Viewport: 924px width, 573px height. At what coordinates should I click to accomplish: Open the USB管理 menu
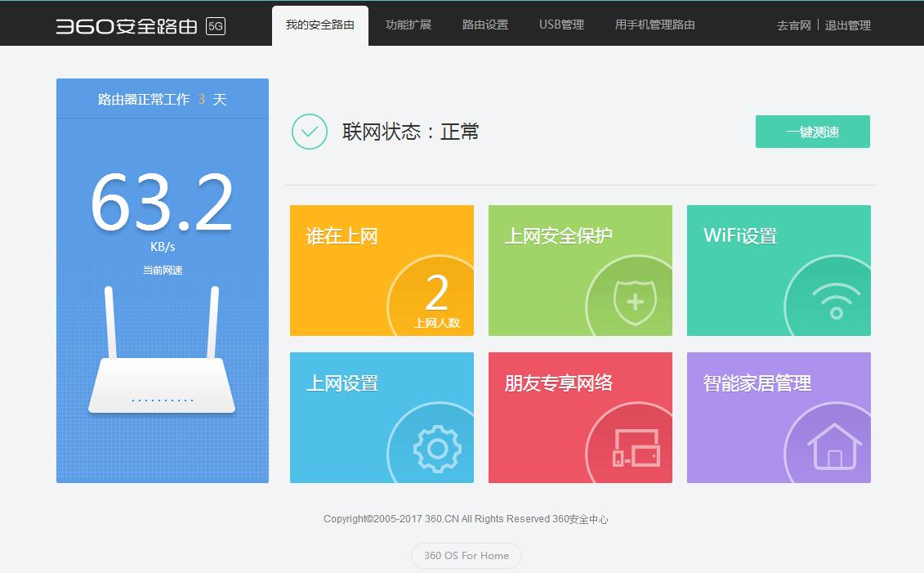561,25
